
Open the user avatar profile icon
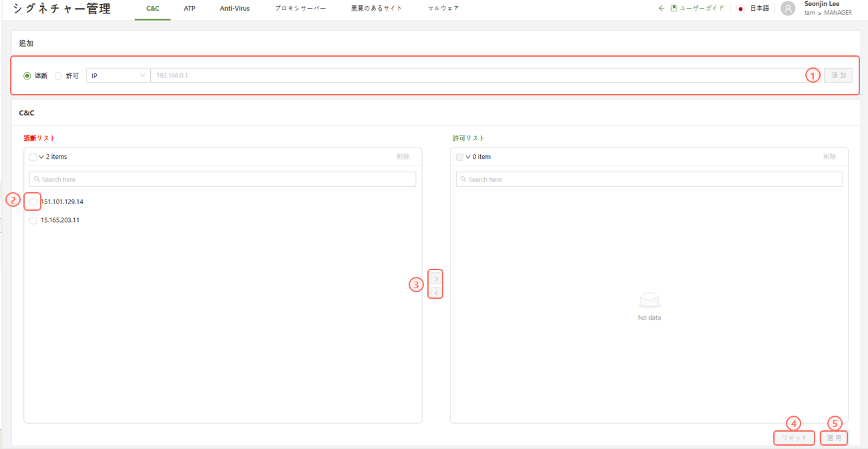coord(788,9)
